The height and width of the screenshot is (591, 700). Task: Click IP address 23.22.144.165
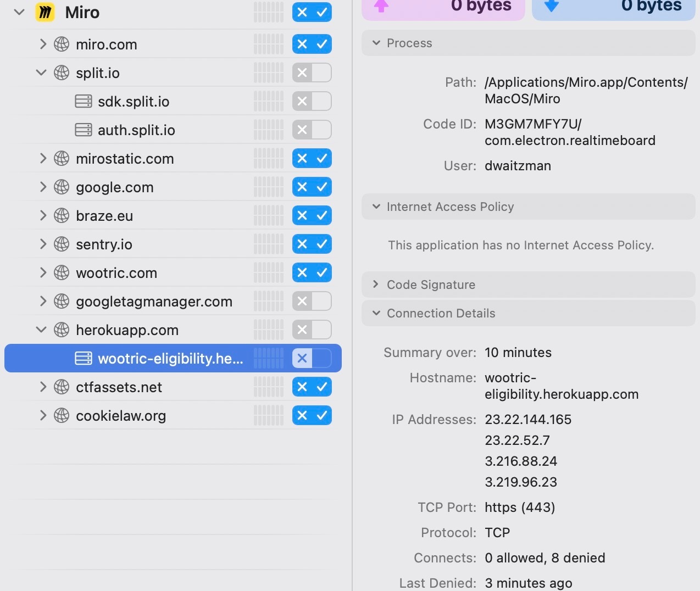click(x=528, y=420)
